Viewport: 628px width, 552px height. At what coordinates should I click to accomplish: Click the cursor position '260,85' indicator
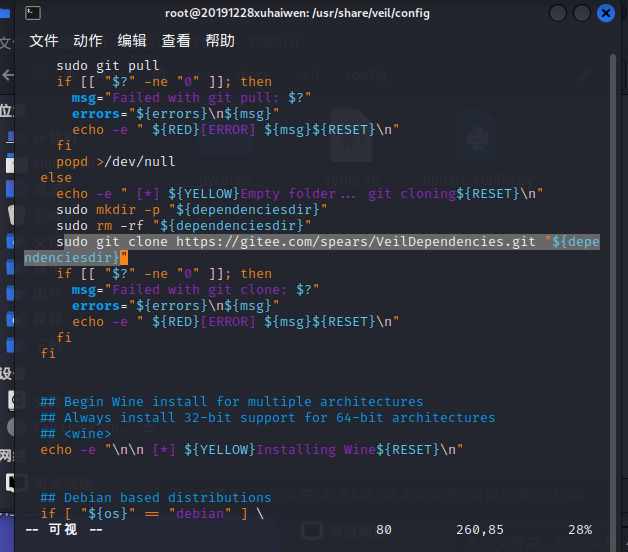pyautogui.click(x=480, y=530)
